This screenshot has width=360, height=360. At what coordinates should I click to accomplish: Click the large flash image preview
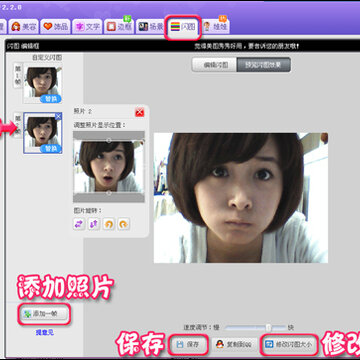pos(241,198)
